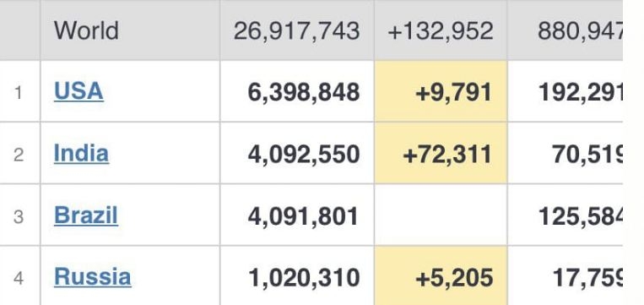Select the World row label

point(86,30)
